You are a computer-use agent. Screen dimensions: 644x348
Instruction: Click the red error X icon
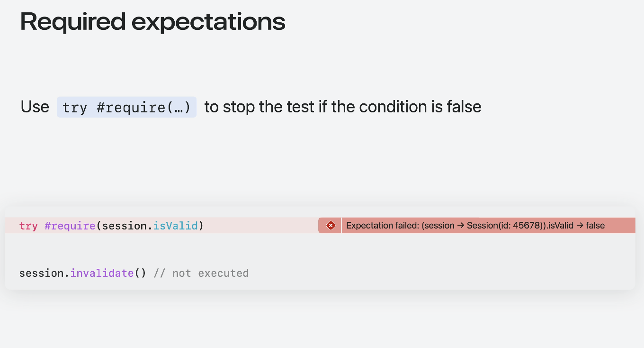pyautogui.click(x=331, y=226)
